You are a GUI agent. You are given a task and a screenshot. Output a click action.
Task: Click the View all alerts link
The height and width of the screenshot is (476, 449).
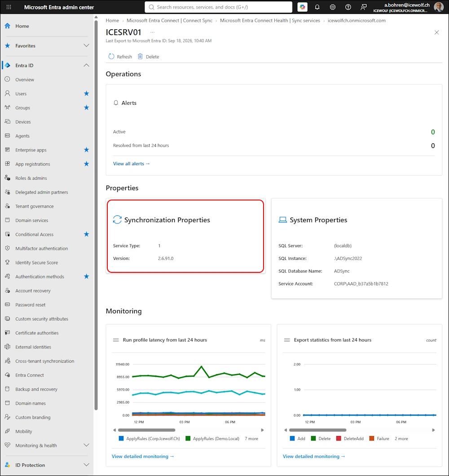click(x=131, y=164)
